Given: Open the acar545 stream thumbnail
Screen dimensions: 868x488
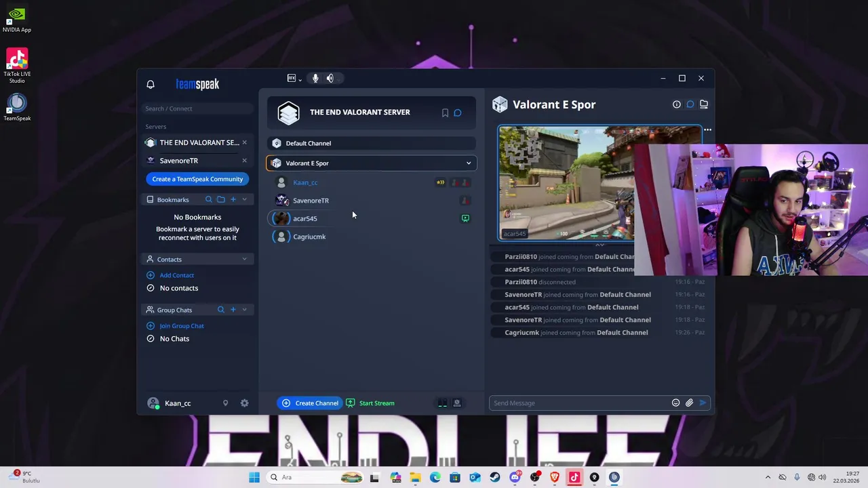Looking at the screenshot, I should point(599,183).
